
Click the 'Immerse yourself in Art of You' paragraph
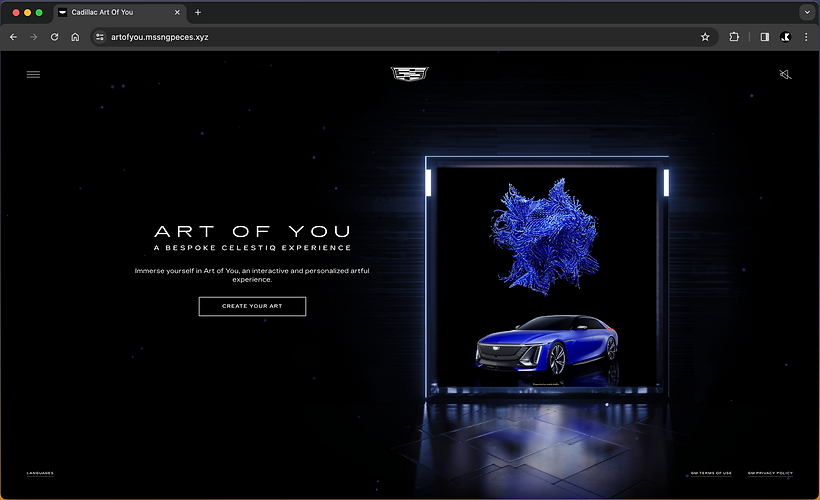click(252, 275)
